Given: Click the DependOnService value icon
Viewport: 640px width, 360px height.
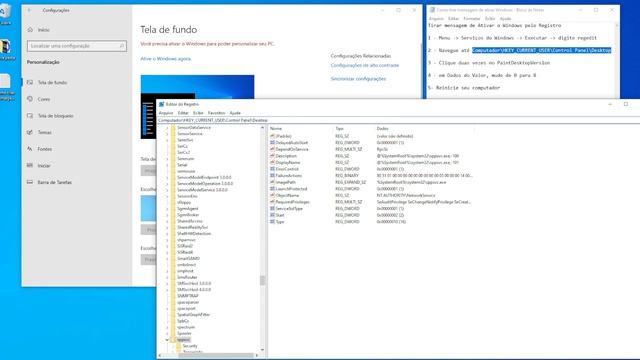Looking at the screenshot, I should point(272,149).
